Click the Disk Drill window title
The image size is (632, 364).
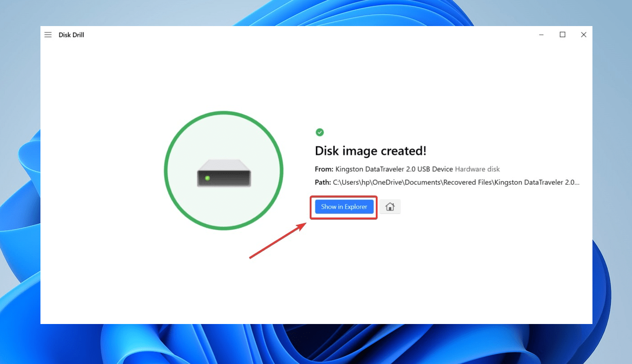coord(71,35)
